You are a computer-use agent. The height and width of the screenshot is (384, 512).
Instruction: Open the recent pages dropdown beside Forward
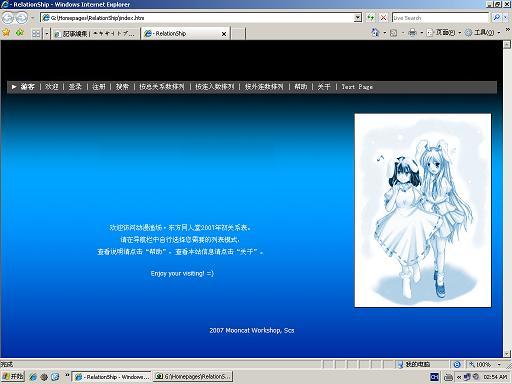pos(33,18)
